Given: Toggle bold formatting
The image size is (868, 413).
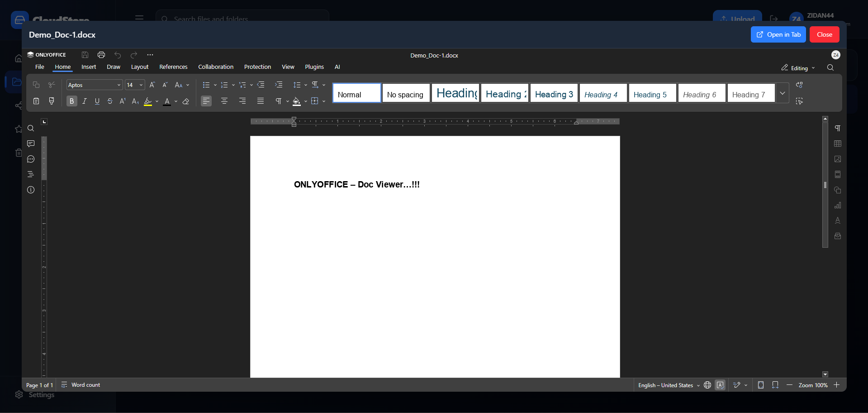Looking at the screenshot, I should pos(71,101).
